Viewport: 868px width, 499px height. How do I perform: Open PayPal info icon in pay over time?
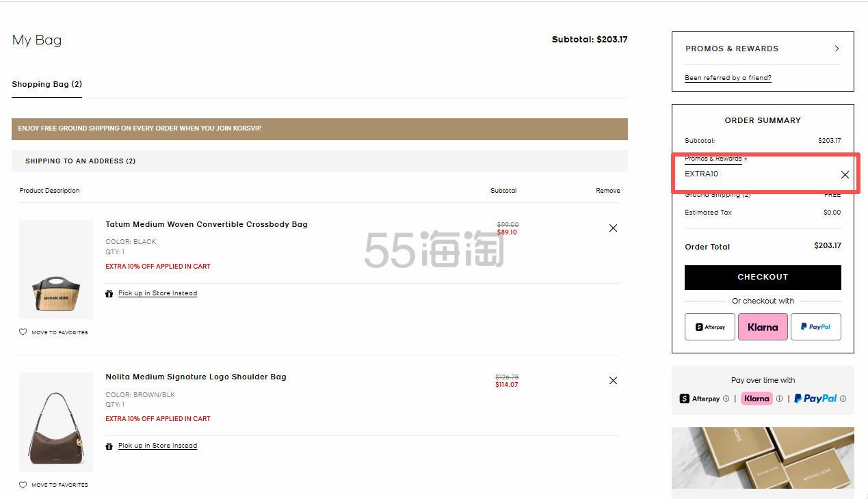pyautogui.click(x=843, y=399)
